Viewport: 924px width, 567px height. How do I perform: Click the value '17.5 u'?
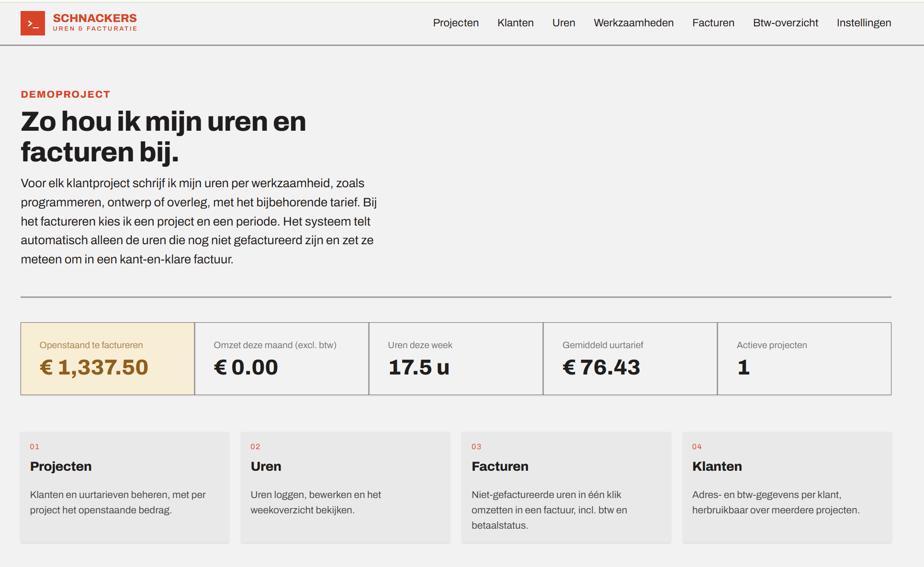419,367
